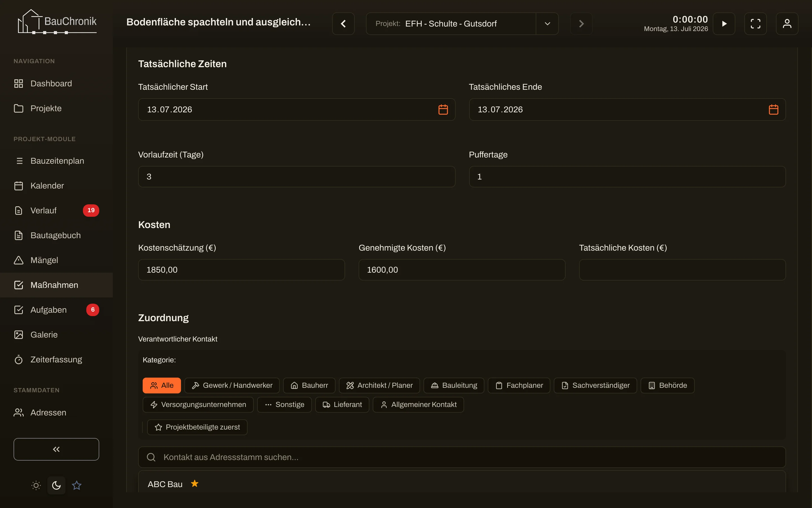The image size is (812, 508).
Task: Filter by Behörde category
Action: [667, 385]
